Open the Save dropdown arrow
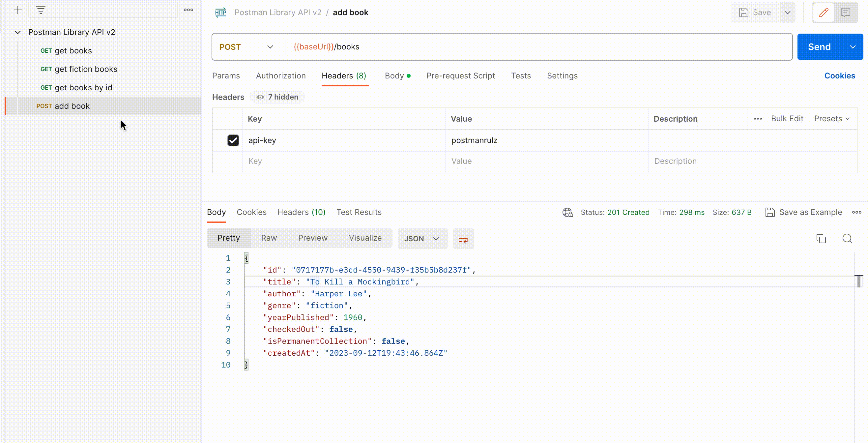 click(x=788, y=13)
